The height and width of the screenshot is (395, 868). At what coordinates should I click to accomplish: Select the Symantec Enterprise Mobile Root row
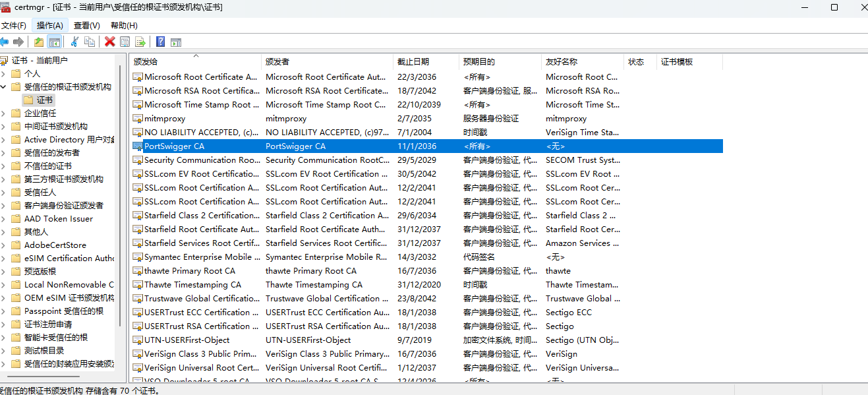426,257
